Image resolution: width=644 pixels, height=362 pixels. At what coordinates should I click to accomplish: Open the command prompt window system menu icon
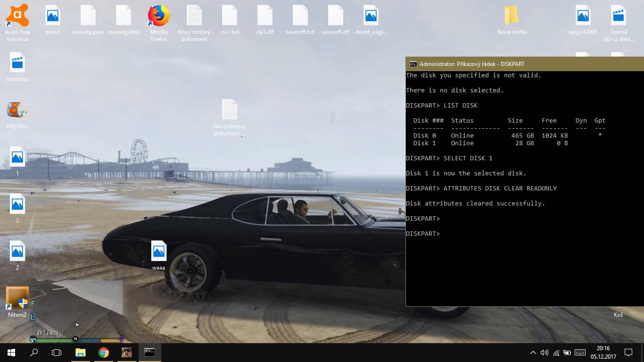coord(413,64)
